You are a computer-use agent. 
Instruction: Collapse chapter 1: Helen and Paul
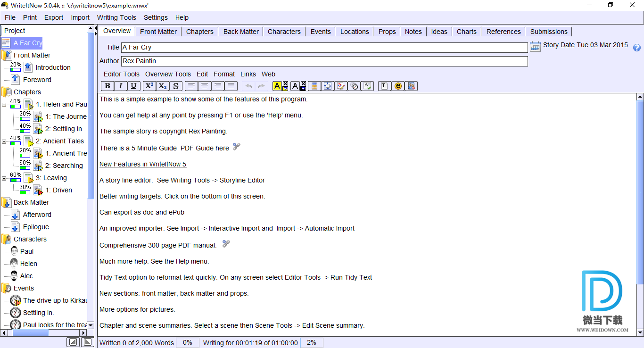4,105
